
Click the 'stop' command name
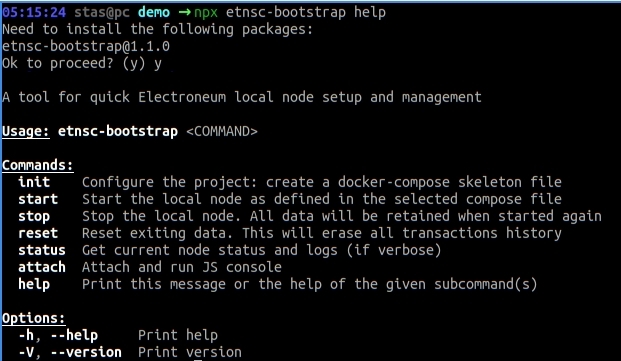[x=34, y=217]
